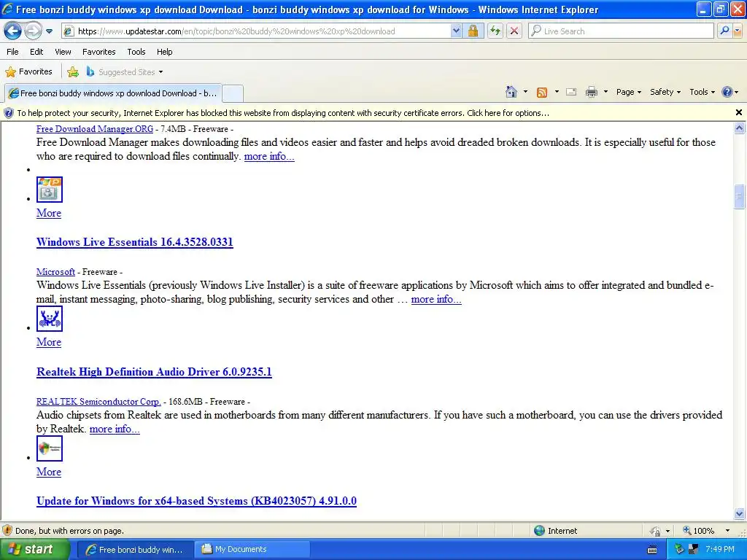Viewport: 747px width, 560px height.
Task: Click the RSS Feeds icon
Action: pyautogui.click(x=542, y=93)
